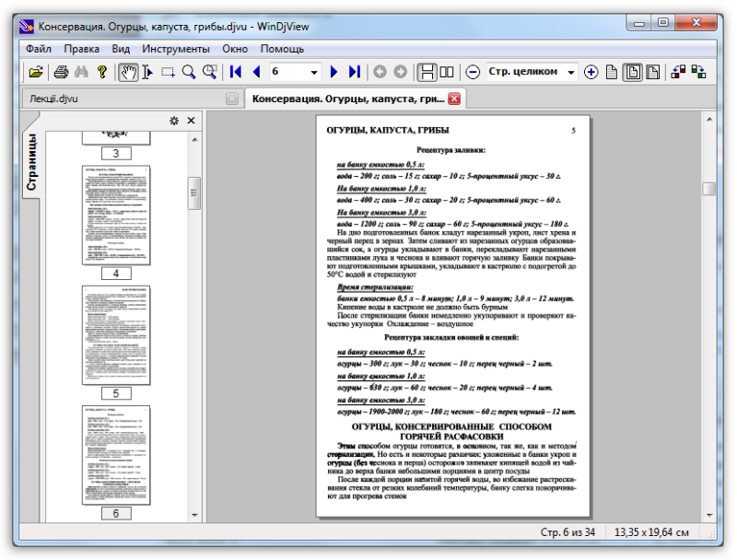Select page 5 thumbnail
The height and width of the screenshot is (560, 737).
pos(116,335)
